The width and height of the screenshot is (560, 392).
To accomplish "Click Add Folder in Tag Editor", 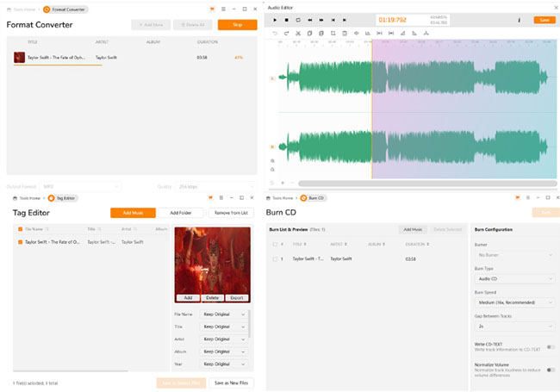I will pyautogui.click(x=181, y=213).
